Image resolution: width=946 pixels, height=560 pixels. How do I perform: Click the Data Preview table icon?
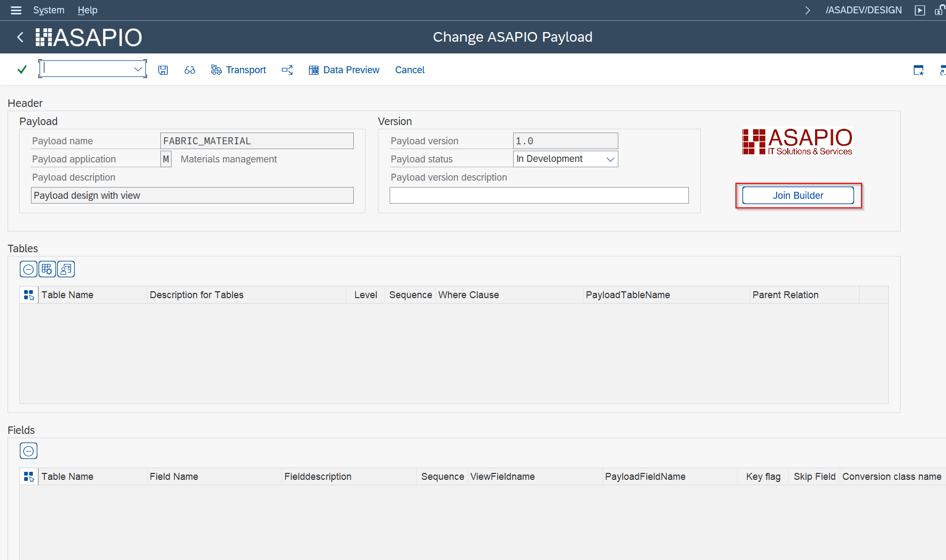point(314,70)
